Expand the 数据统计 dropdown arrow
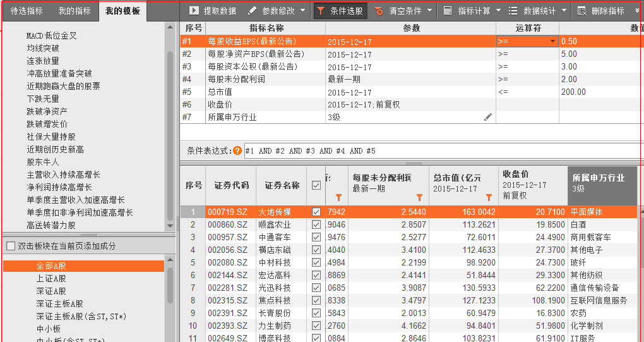The width and height of the screenshot is (644, 342). 564,11
